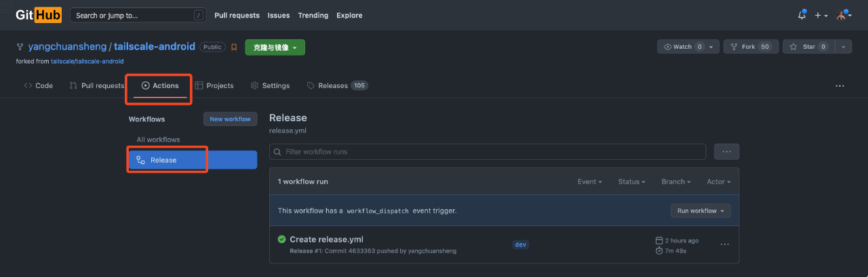The image size is (868, 277).
Task: Click the GitHub logo in header
Action: [x=39, y=15]
